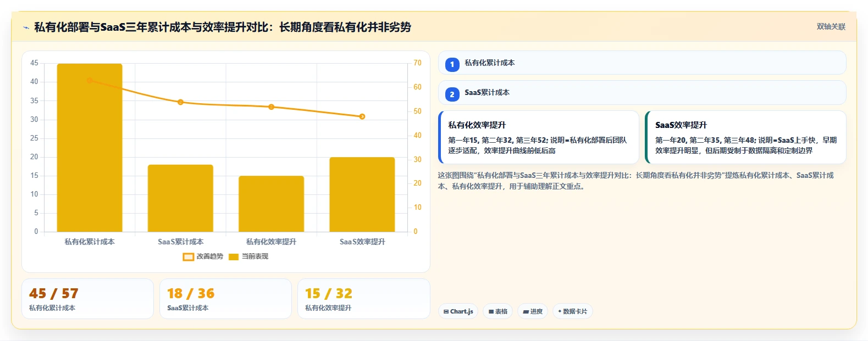Click the 当前表现 legend label
Viewport: 868px width, 341px height.
point(255,256)
